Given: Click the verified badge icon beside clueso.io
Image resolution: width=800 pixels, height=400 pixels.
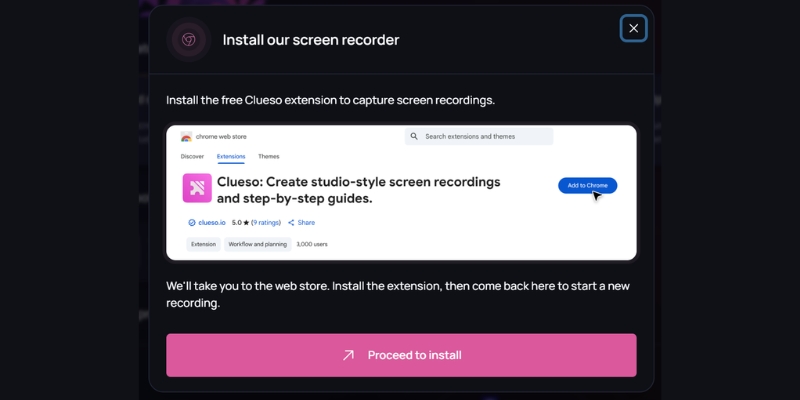Looking at the screenshot, I should coord(192,222).
